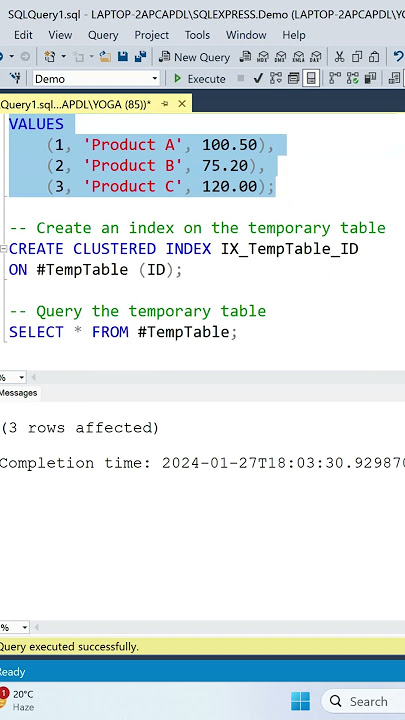The image size is (405, 720).
Task: Open the Demo database dropdown
Action: pos(96,79)
